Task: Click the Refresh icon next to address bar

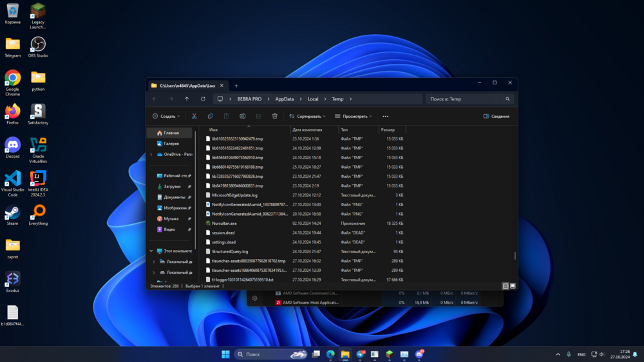Action: pyautogui.click(x=203, y=99)
